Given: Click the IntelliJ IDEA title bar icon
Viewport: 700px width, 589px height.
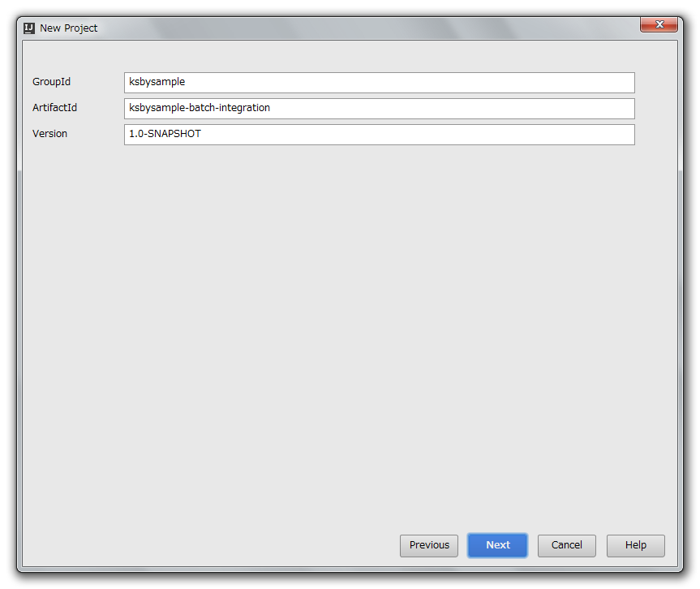Looking at the screenshot, I should pos(29,28).
